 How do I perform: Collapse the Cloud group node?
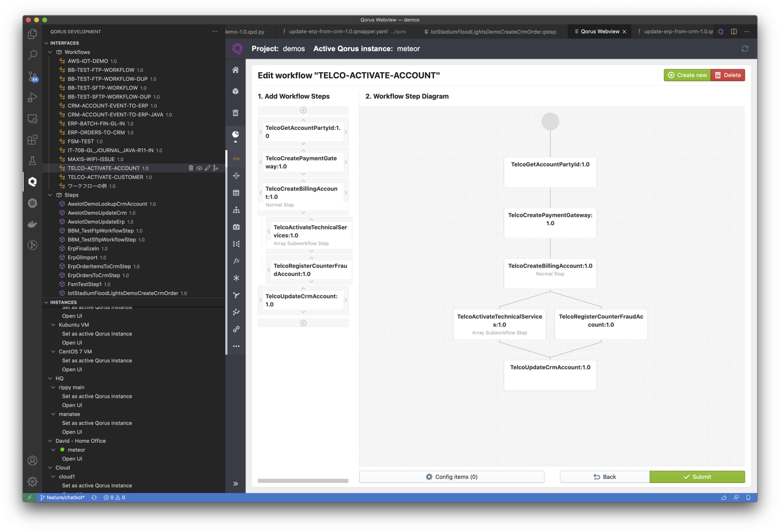click(x=50, y=467)
